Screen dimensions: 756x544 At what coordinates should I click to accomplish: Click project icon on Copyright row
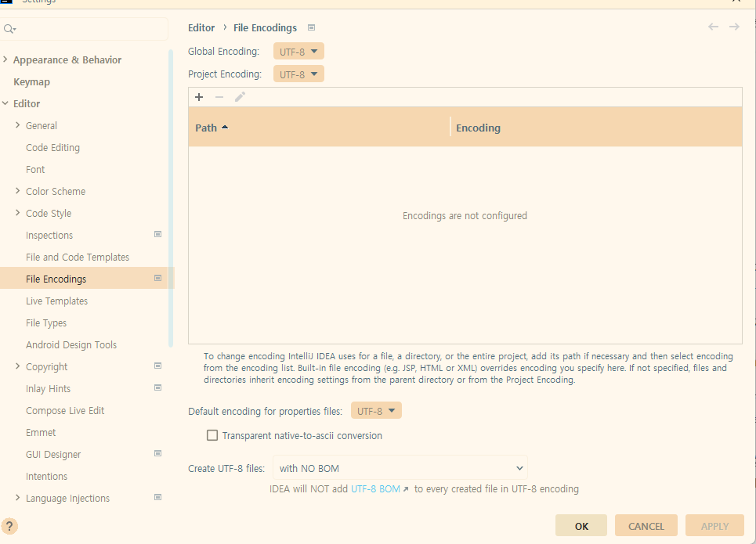point(157,366)
